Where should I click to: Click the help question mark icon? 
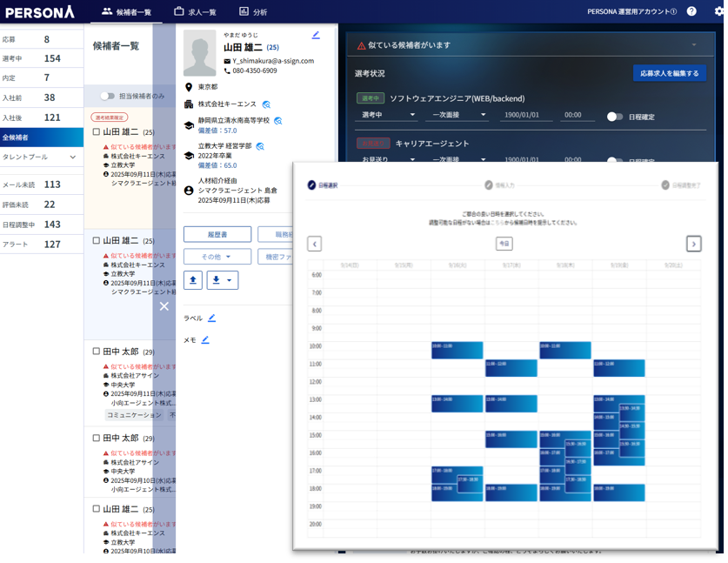[691, 10]
